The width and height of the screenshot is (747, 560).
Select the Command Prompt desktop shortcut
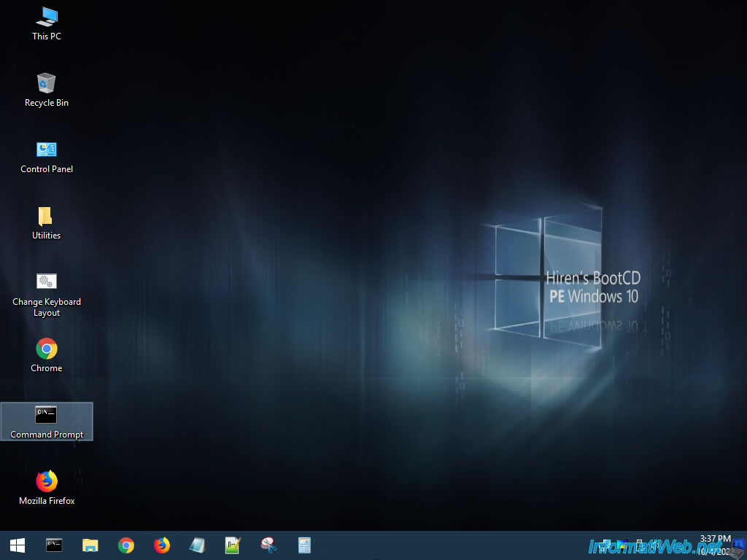[x=47, y=421]
